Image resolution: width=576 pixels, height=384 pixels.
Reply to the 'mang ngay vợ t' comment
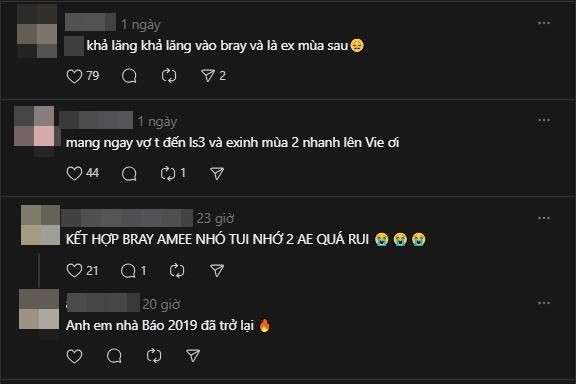pyautogui.click(x=129, y=173)
